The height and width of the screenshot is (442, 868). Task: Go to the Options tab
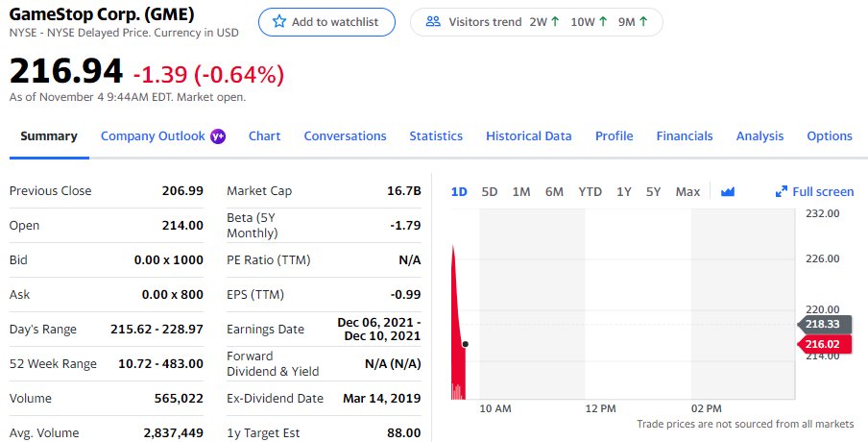(830, 136)
